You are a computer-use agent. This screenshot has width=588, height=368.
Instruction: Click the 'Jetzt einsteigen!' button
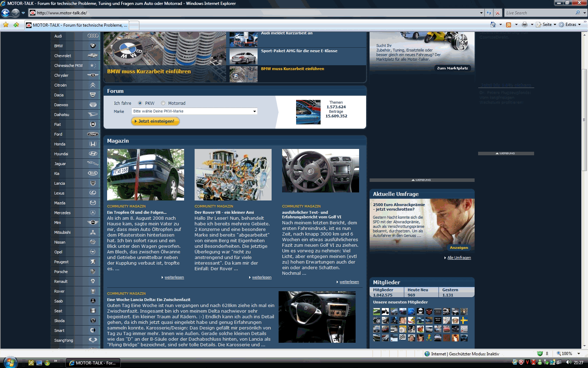(155, 121)
